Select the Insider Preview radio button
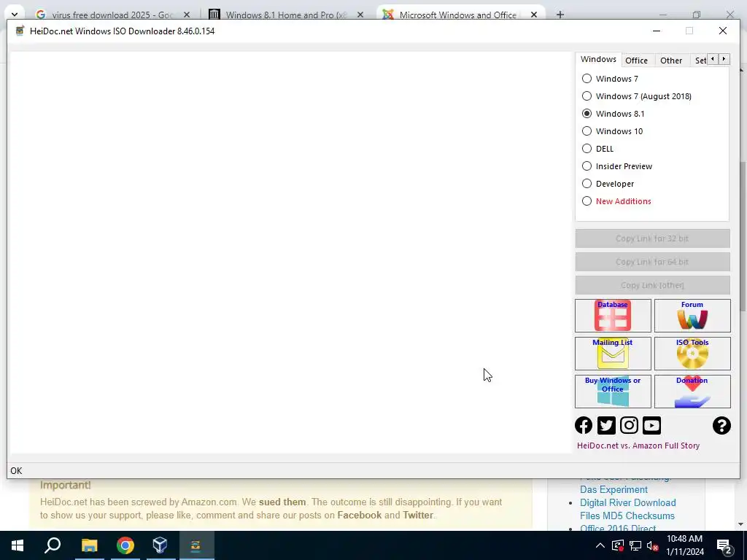The width and height of the screenshot is (747, 560). click(587, 166)
